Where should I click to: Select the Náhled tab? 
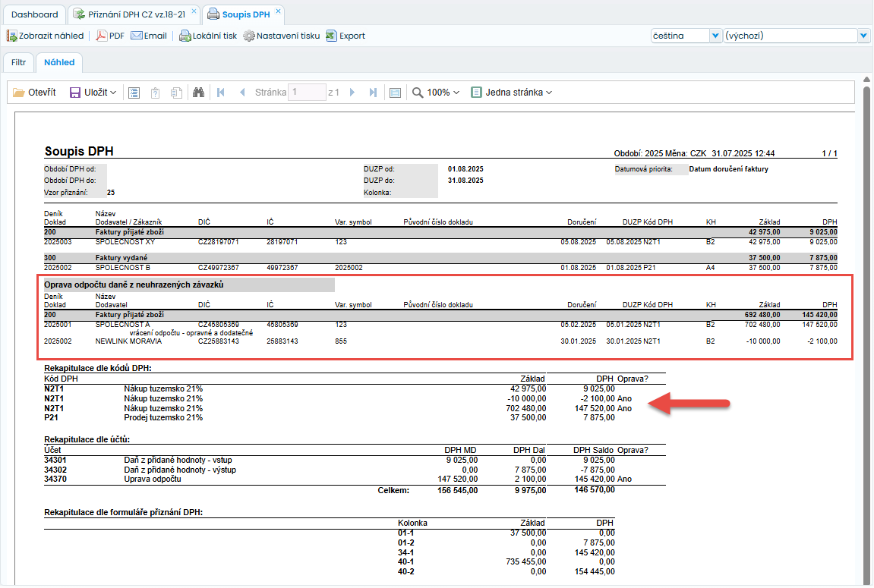(59, 62)
